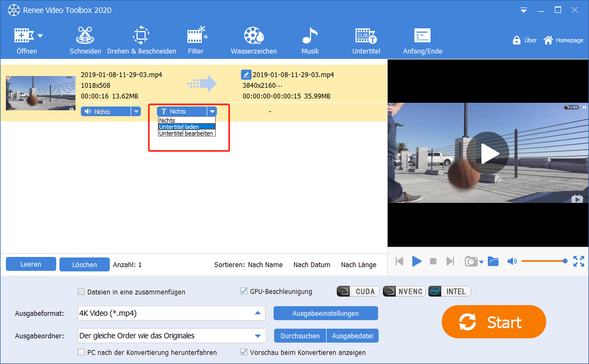
Task: Select the Schneiden scissors tool
Action: point(85,41)
